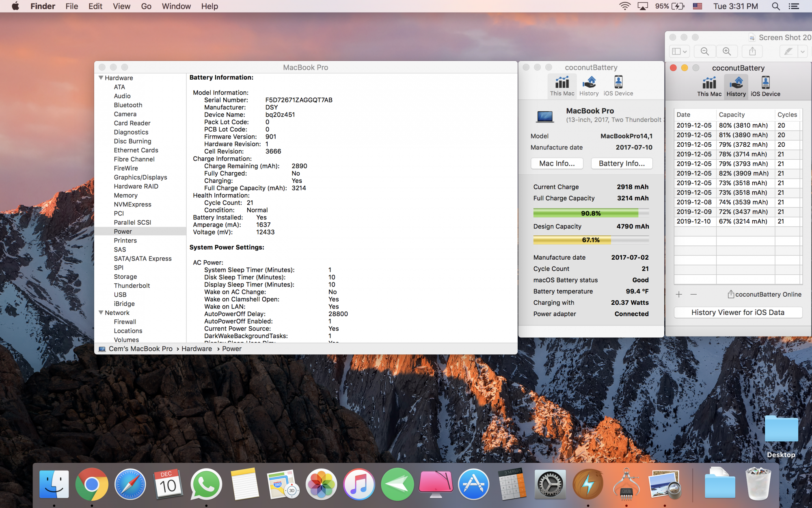Image resolution: width=812 pixels, height=508 pixels.
Task: Open History tab in front coconutBattery window
Action: 736,86
